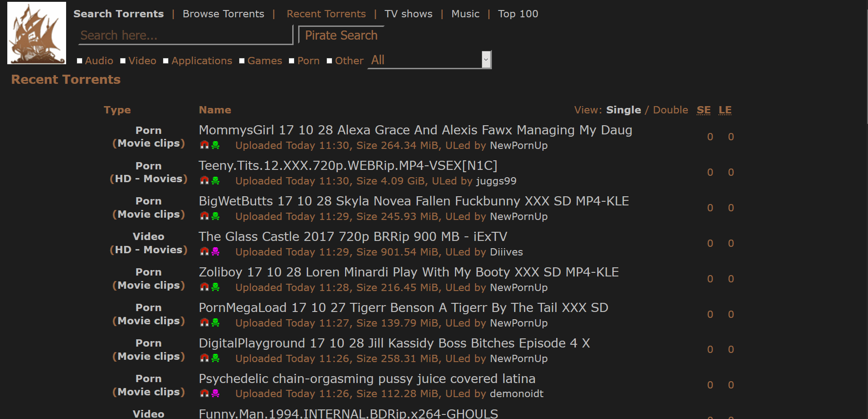The image size is (868, 419).
Task: Click magnet icon for the 216.45 MiB torrent
Action: click(204, 287)
